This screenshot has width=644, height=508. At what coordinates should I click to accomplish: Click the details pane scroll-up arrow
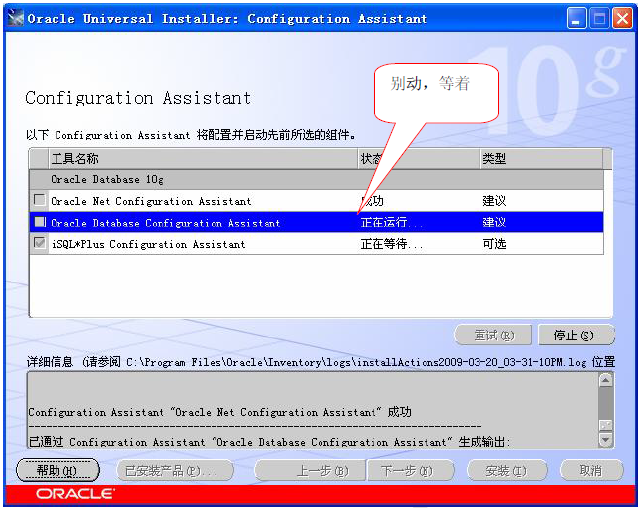click(x=605, y=380)
